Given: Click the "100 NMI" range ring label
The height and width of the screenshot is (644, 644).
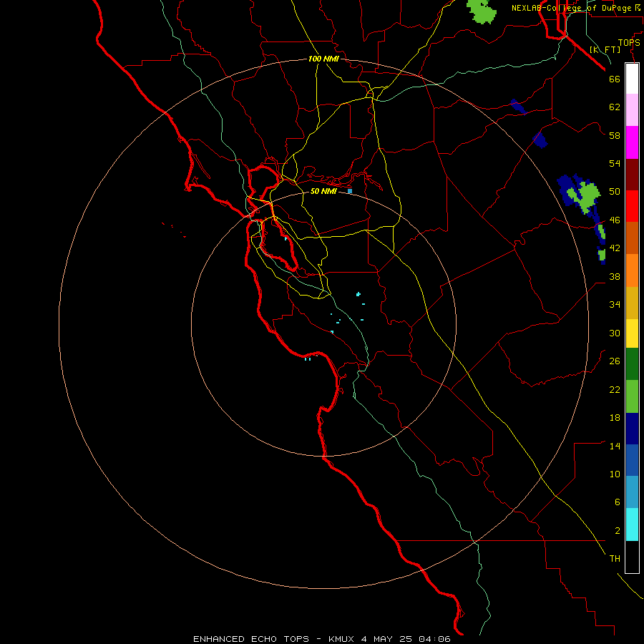Looking at the screenshot, I should tap(323, 59).
